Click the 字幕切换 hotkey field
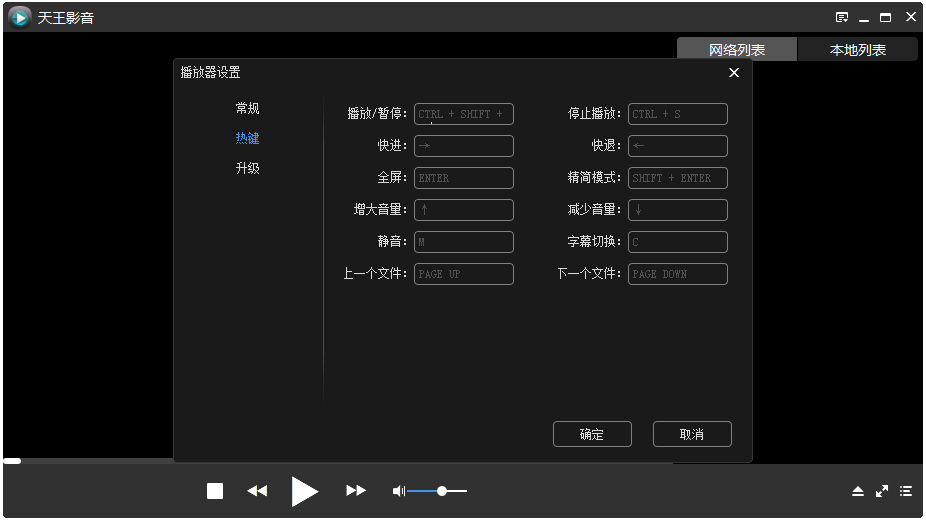This screenshot has height=520, width=926. coord(678,241)
